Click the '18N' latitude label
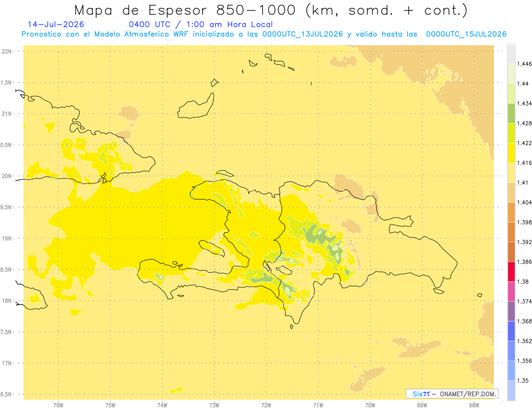Screen dimensions: 532x411 7,301
